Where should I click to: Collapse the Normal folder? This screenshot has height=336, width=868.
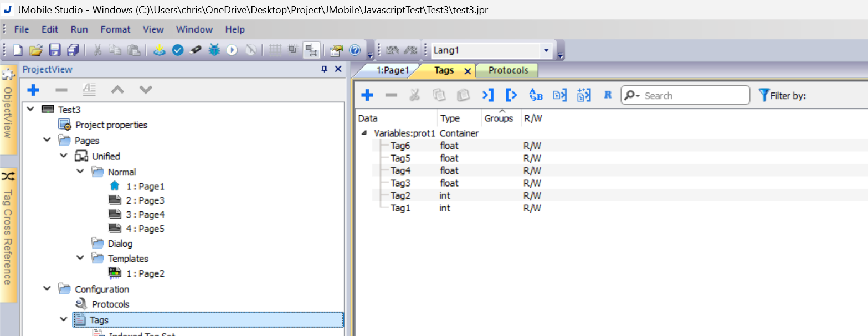80,172
